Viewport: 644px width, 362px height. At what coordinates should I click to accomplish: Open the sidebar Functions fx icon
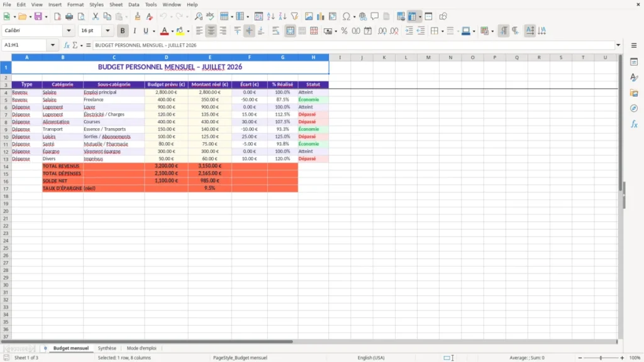(x=634, y=124)
